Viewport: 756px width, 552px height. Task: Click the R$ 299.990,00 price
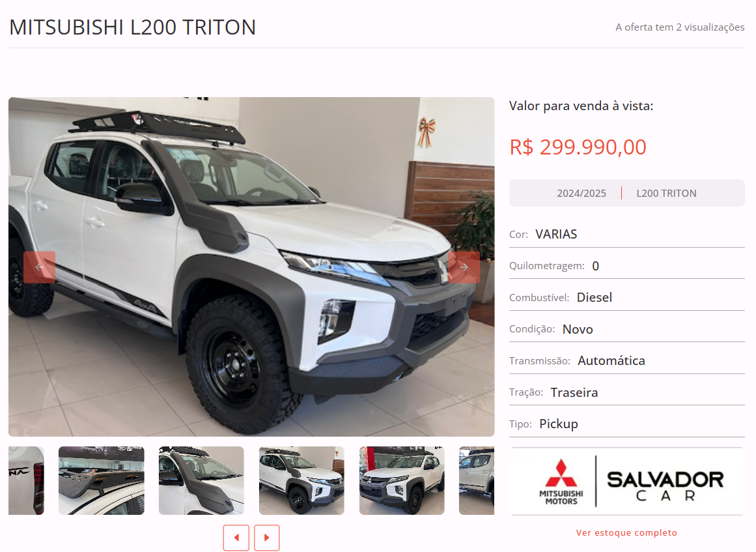[578, 147]
